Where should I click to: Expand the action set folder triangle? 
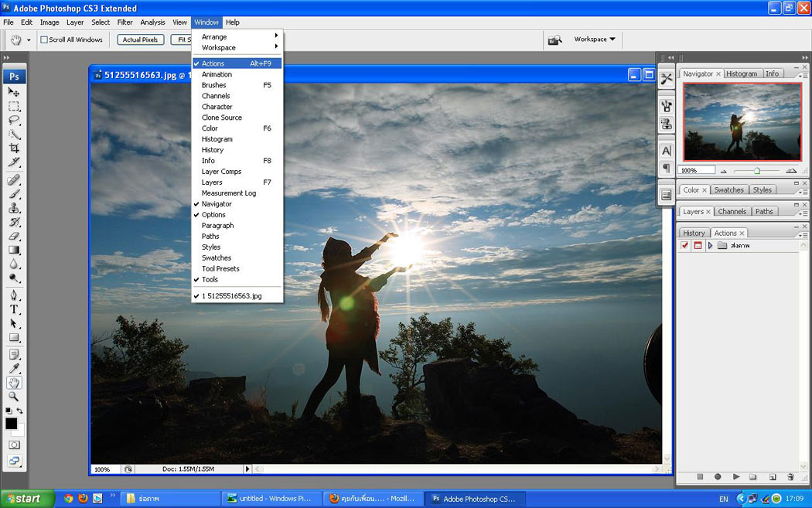[710, 246]
